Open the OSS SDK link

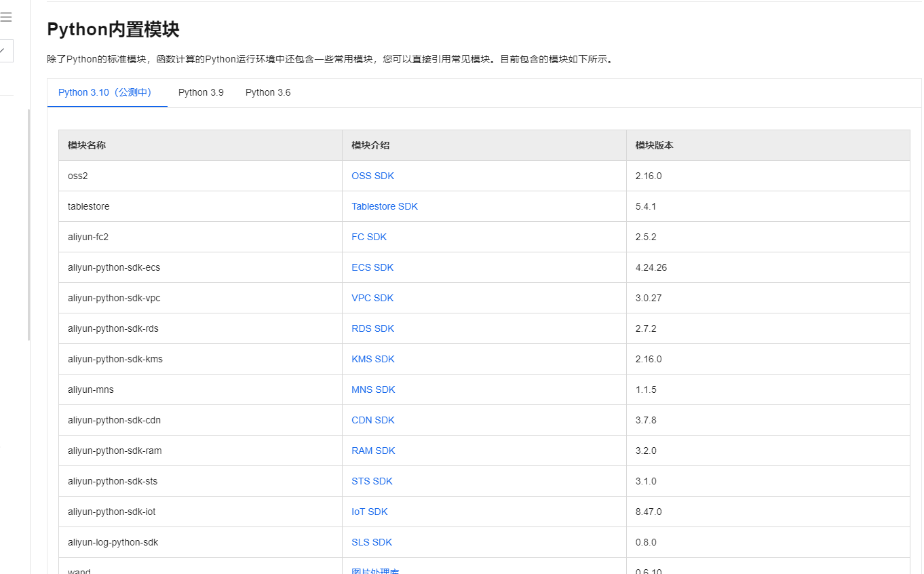click(372, 176)
